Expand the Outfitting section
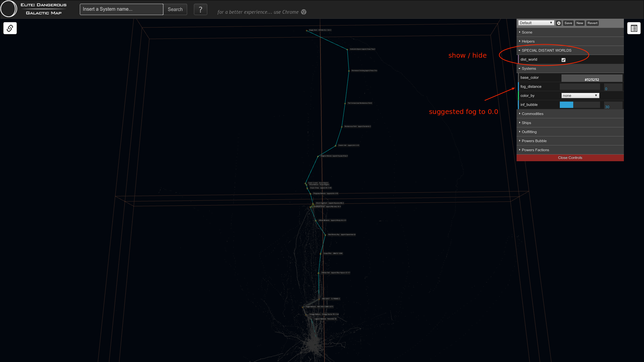Screen dimensions: 644x362 point(570,132)
